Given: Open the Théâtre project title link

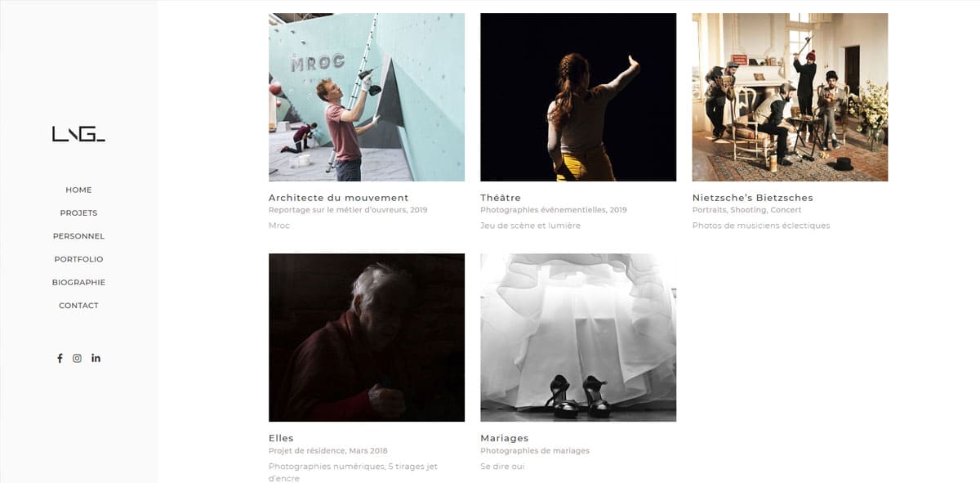Looking at the screenshot, I should pyautogui.click(x=501, y=198).
